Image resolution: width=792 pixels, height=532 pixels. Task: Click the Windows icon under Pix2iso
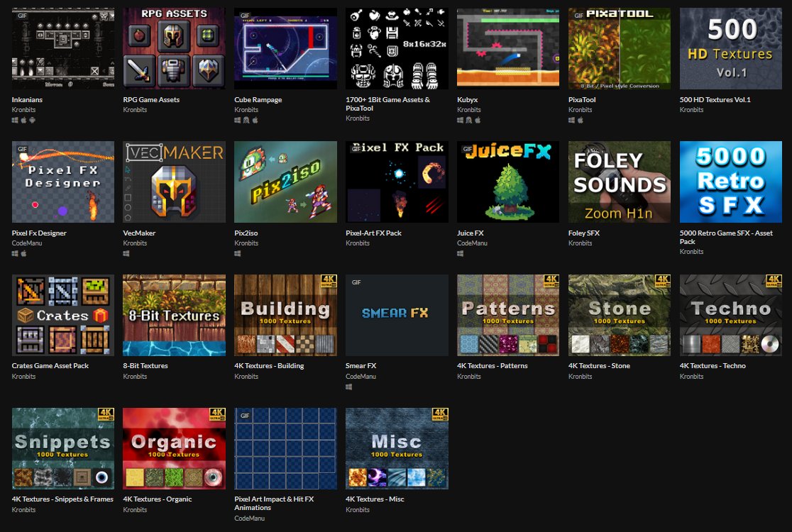(238, 253)
